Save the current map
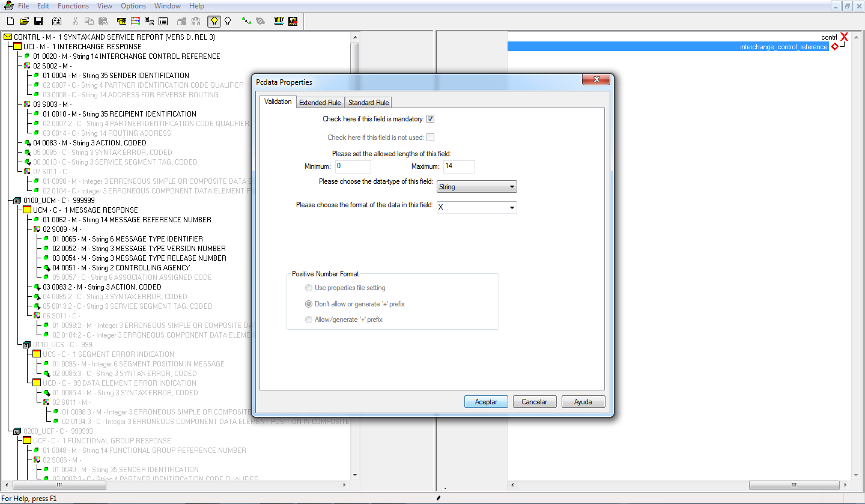 38,20
